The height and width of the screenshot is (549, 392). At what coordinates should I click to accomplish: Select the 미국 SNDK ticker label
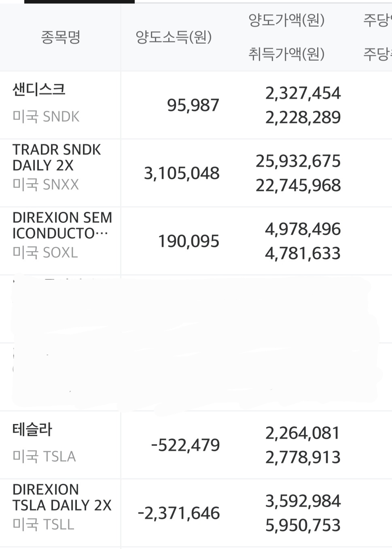click(46, 117)
